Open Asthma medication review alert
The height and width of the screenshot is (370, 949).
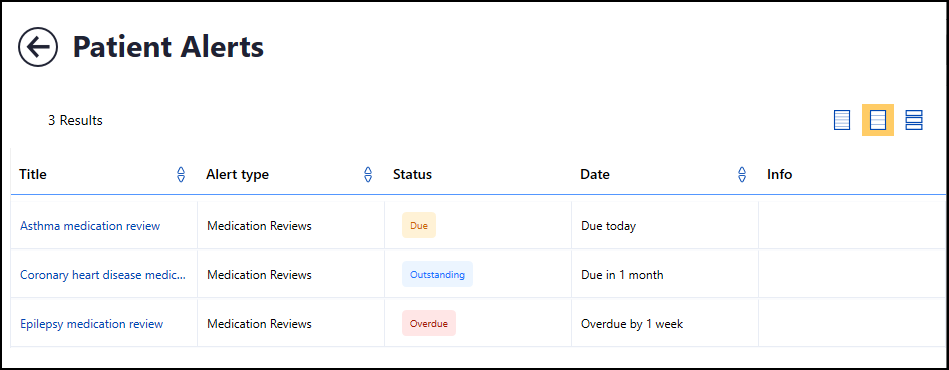tap(90, 226)
